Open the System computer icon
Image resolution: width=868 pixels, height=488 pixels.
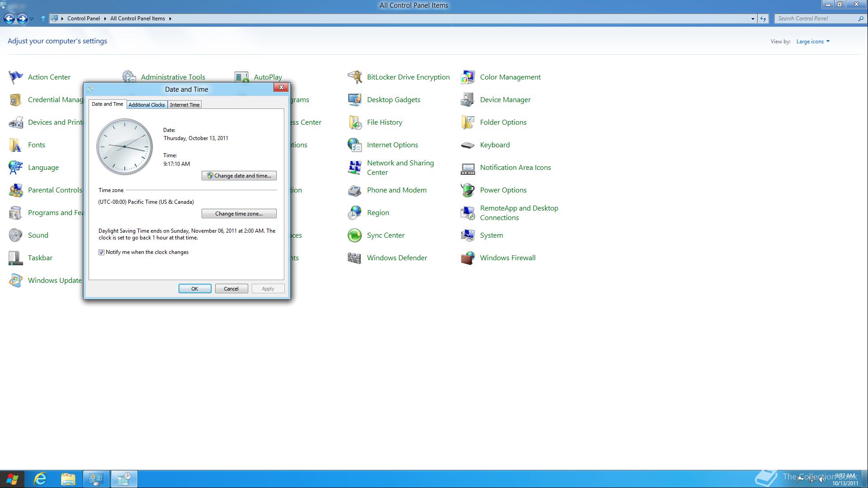pyautogui.click(x=468, y=235)
